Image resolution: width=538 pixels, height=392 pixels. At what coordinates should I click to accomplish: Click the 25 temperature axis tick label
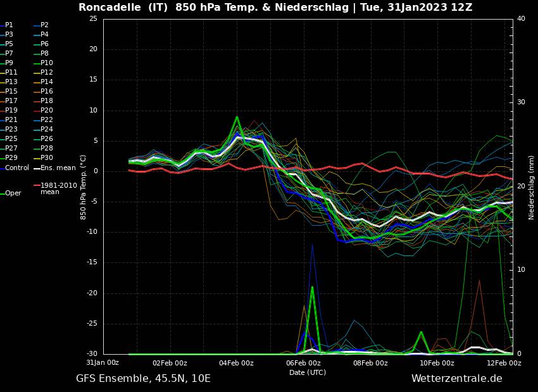pos(93,19)
